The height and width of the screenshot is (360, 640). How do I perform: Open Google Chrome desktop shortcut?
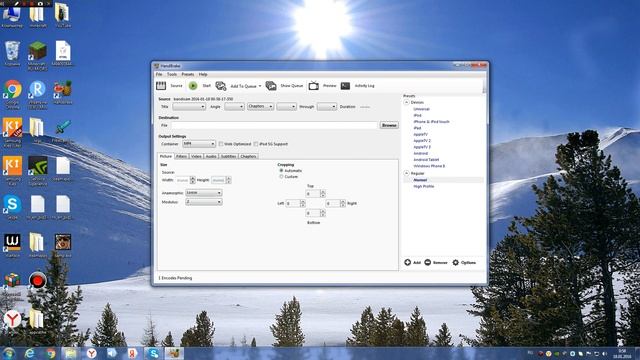click(x=13, y=90)
